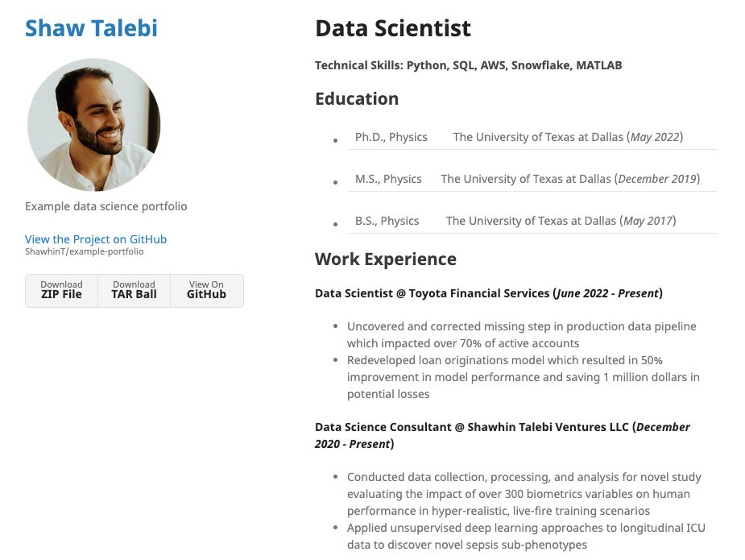Viewport: 745px width, 560px height.
Task: Select the 'M.S., Physics' education entry
Action: 388,178
